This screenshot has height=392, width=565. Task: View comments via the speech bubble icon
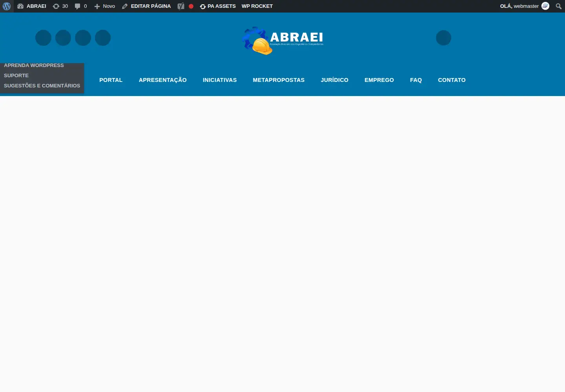click(81, 6)
